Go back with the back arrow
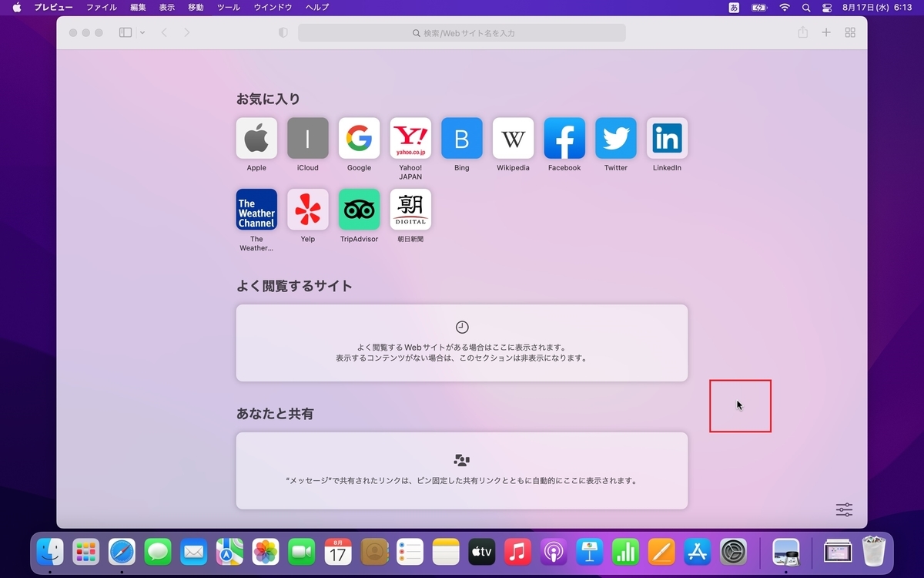The width and height of the screenshot is (924, 578). pos(164,32)
